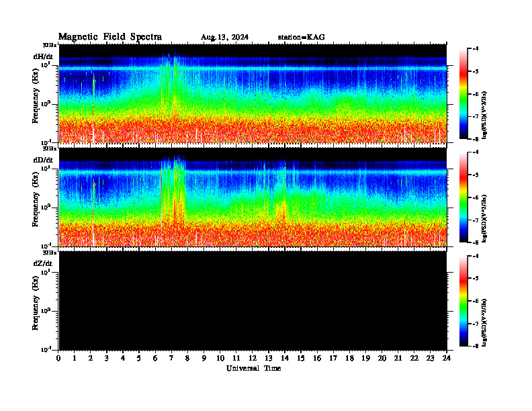Image resolution: width=532 pixels, height=411 pixels.
Task: Click the -5 tick on dH/dt color scale
Action: tap(476, 72)
